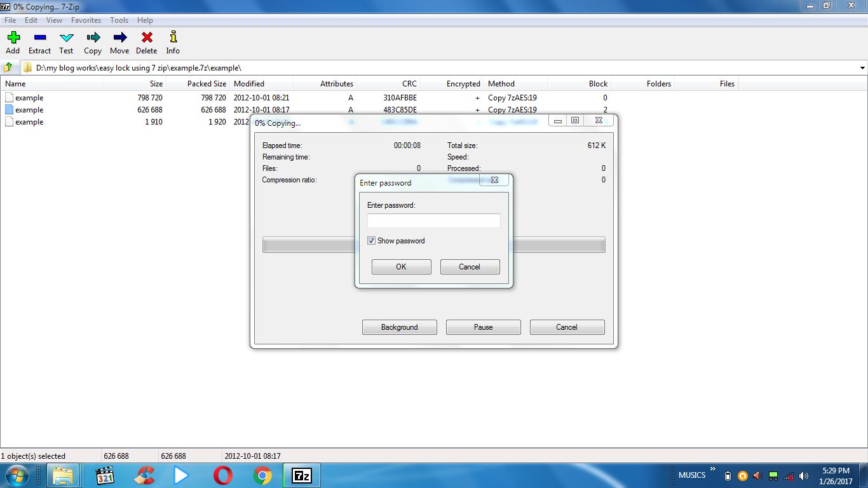Click OK in the password dialog

tap(401, 267)
